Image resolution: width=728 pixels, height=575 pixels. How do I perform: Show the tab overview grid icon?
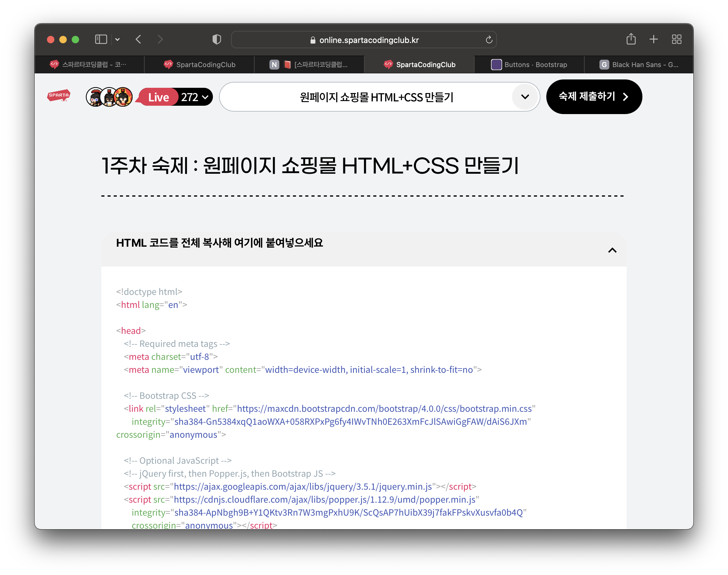(x=676, y=39)
